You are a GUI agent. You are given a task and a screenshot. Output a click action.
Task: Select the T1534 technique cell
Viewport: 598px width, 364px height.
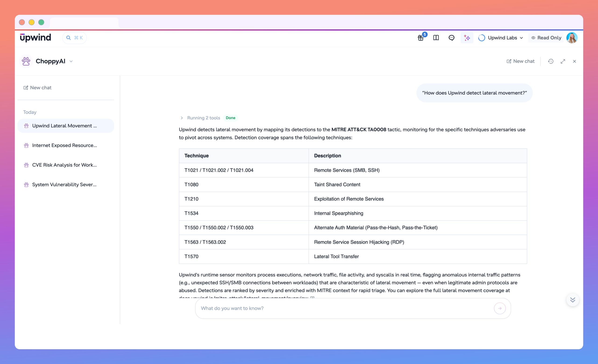[x=244, y=213]
